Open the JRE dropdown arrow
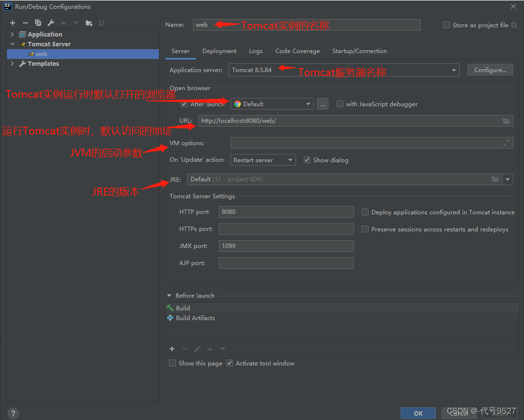The height and width of the screenshot is (420, 524). pyautogui.click(x=507, y=179)
